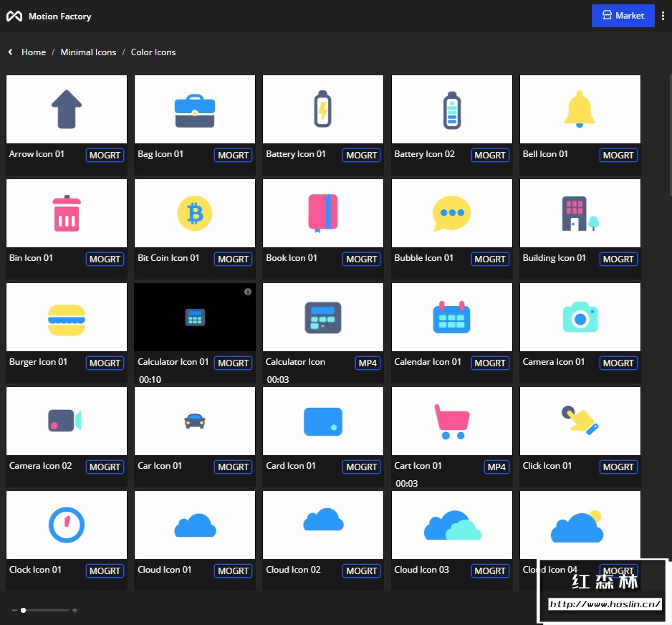Select the Arrow Icon 01 thumbnail

(67, 110)
